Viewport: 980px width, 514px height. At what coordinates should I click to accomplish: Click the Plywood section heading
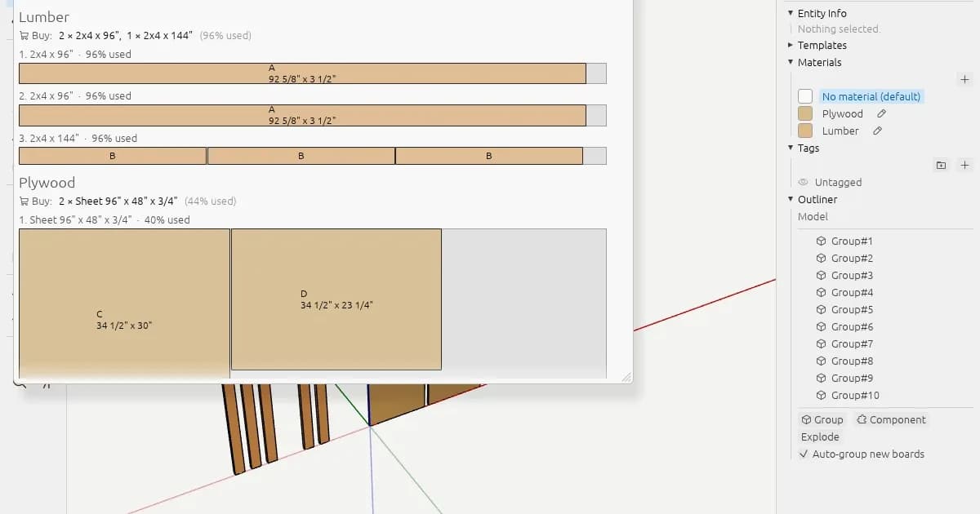click(47, 182)
